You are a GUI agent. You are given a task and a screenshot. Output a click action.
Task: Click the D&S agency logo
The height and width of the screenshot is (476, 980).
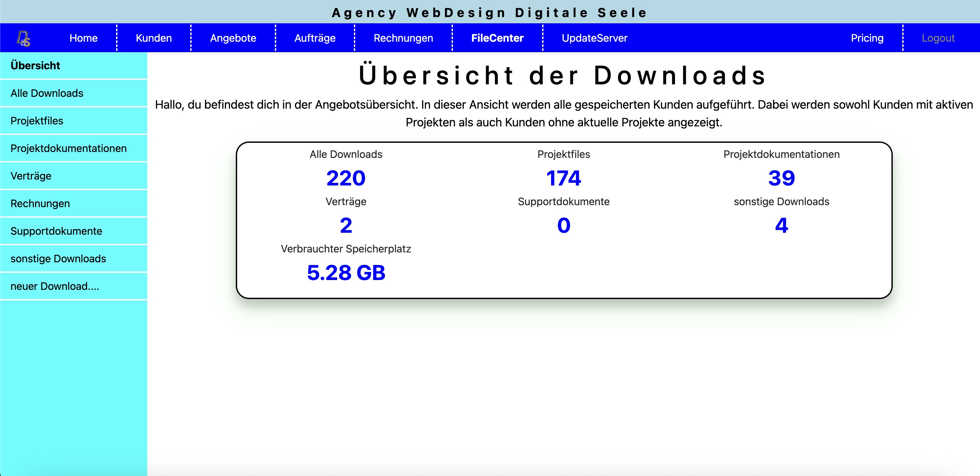pyautogui.click(x=23, y=38)
